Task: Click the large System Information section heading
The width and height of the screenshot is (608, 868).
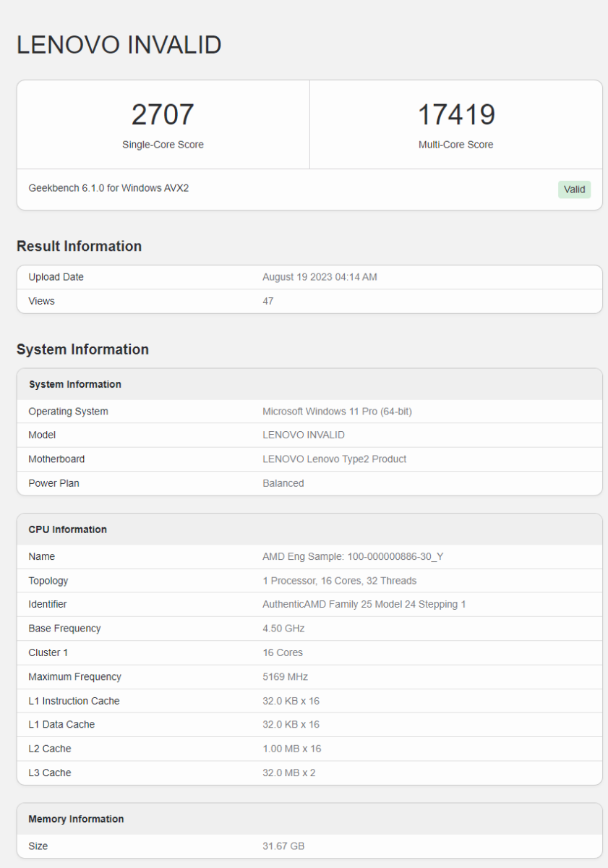Action: [x=82, y=349]
